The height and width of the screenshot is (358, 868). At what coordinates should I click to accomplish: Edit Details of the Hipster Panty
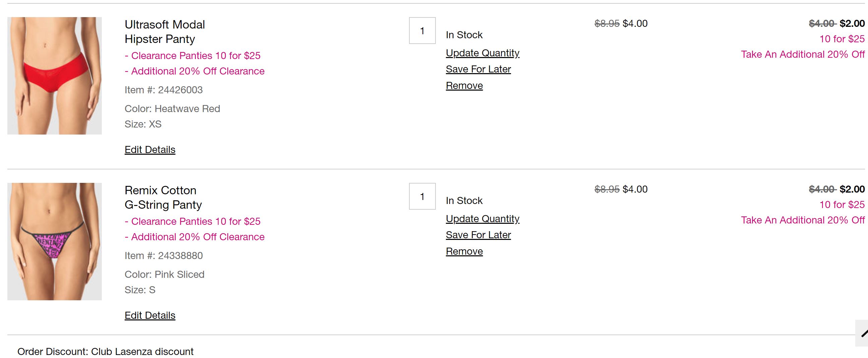pos(150,150)
